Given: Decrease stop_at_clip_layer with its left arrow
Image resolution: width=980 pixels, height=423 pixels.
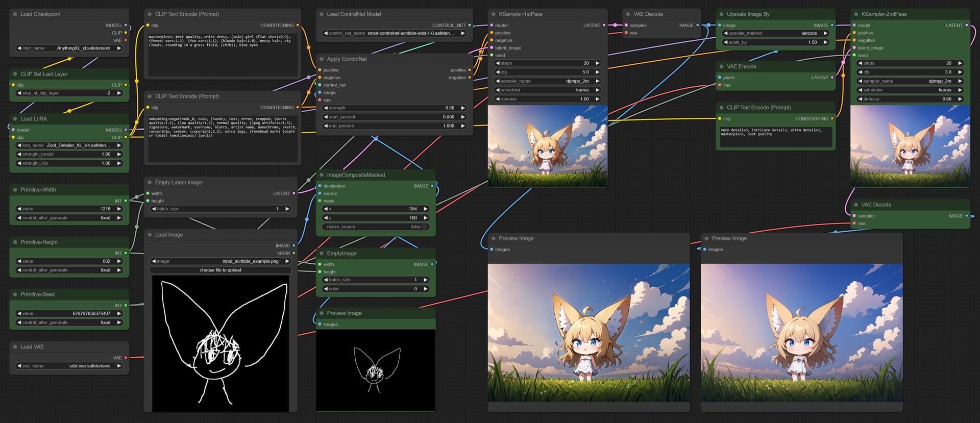Looking at the screenshot, I should click(19, 93).
